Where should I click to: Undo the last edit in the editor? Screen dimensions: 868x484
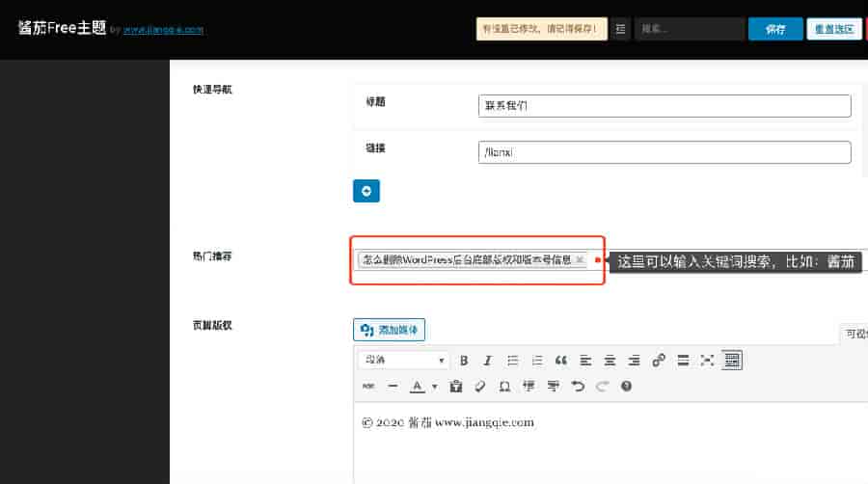(x=578, y=386)
